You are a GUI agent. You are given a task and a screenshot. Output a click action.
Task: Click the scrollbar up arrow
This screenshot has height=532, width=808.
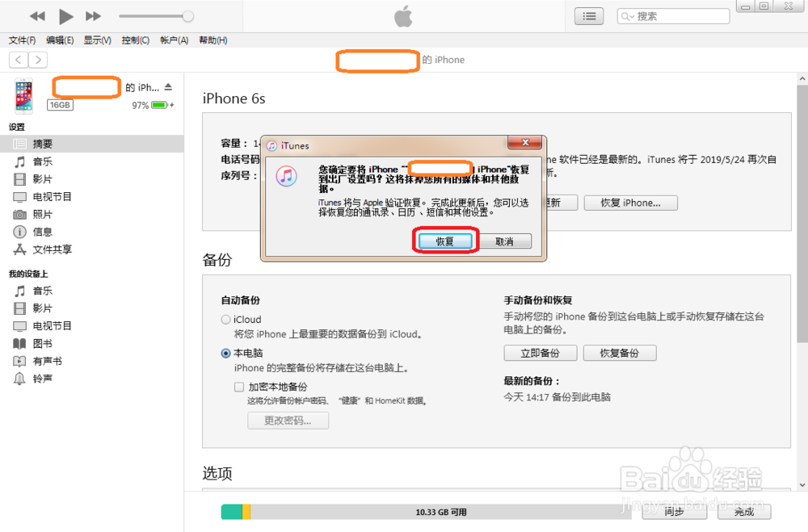[x=802, y=79]
